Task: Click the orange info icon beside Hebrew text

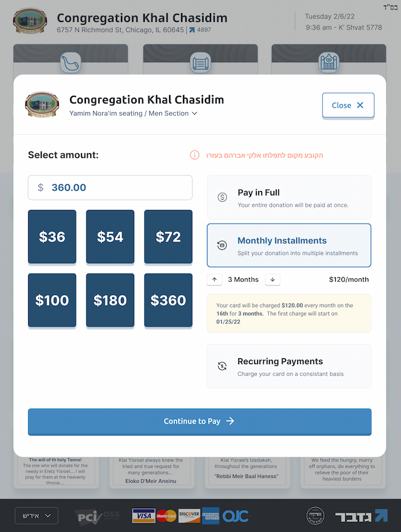Action: [x=194, y=155]
